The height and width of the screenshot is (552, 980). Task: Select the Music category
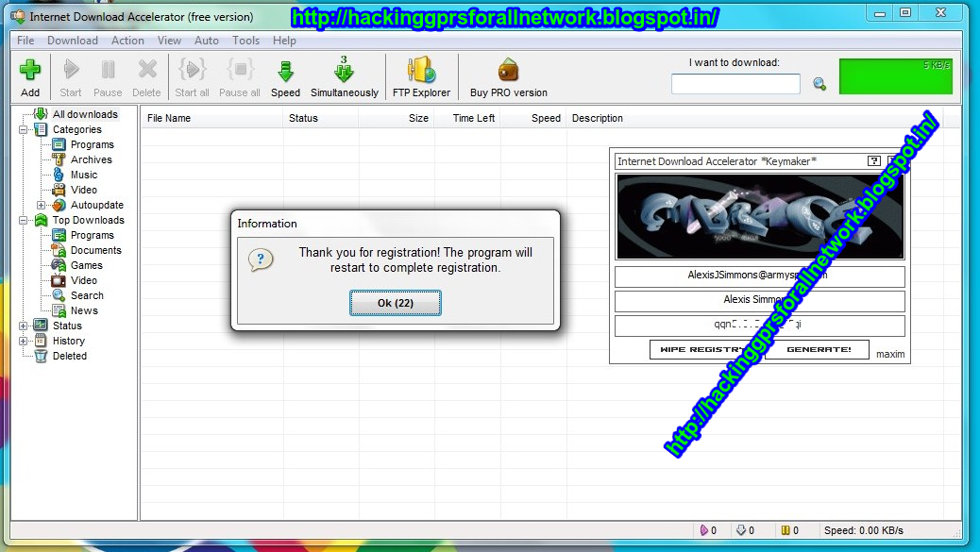click(84, 175)
